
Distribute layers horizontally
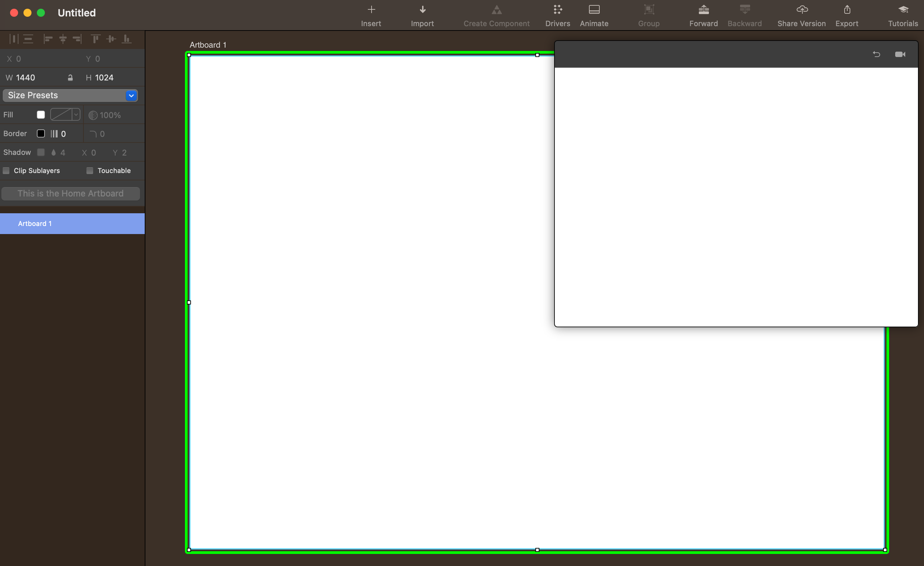point(13,39)
